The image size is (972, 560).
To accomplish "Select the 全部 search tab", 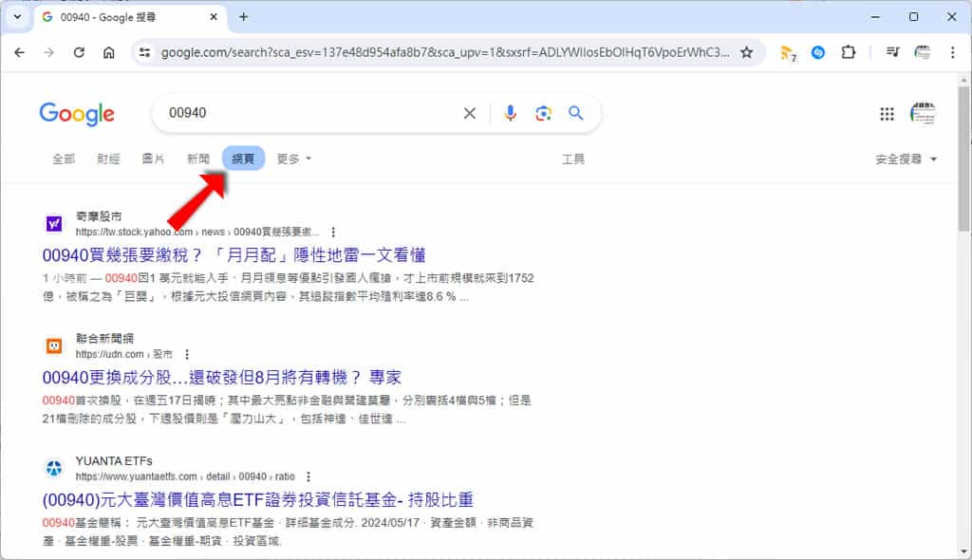I will [64, 159].
